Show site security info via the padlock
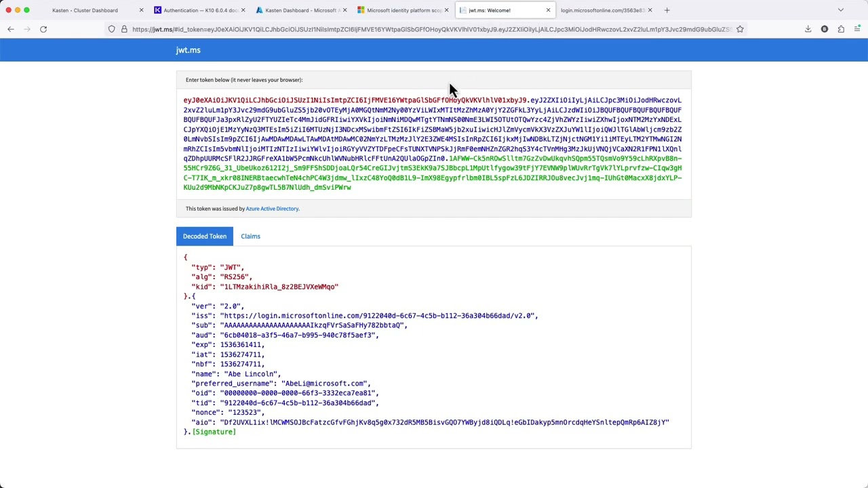Image resolution: width=868 pixels, height=488 pixels. point(124,29)
